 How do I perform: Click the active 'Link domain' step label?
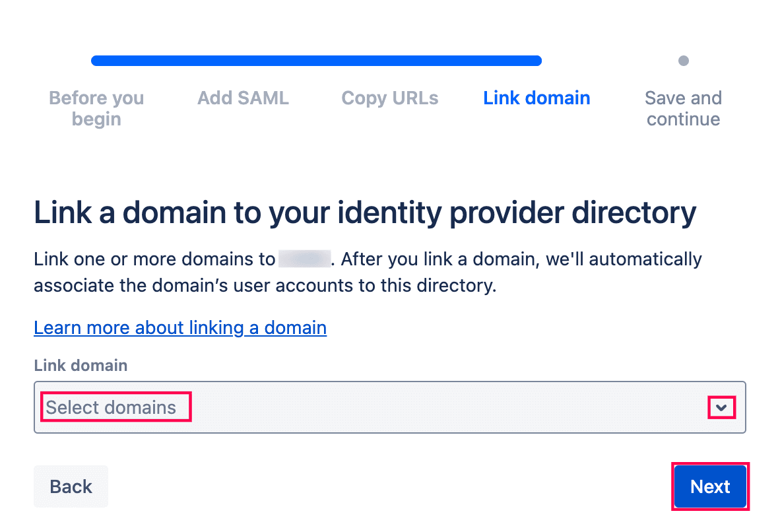(x=536, y=98)
